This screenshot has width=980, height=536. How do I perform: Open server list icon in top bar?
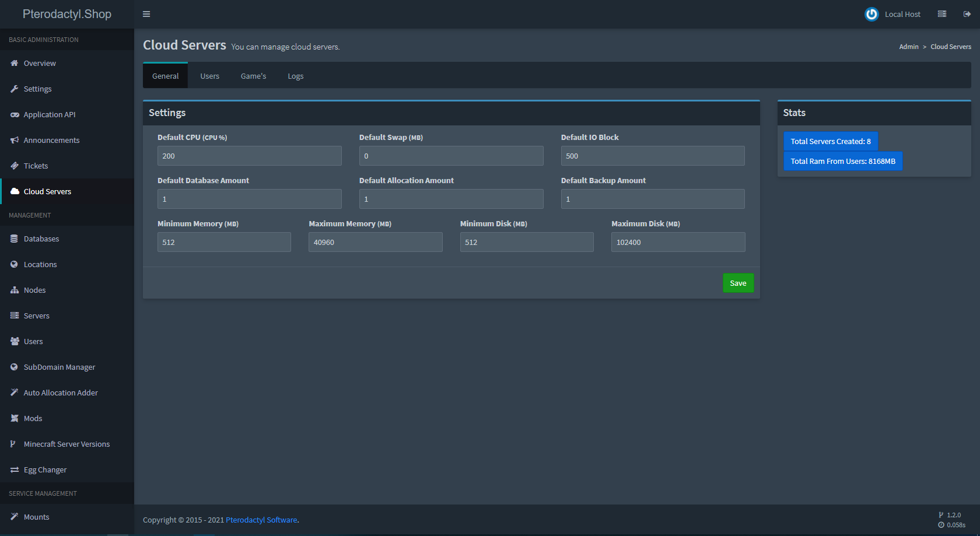(942, 14)
